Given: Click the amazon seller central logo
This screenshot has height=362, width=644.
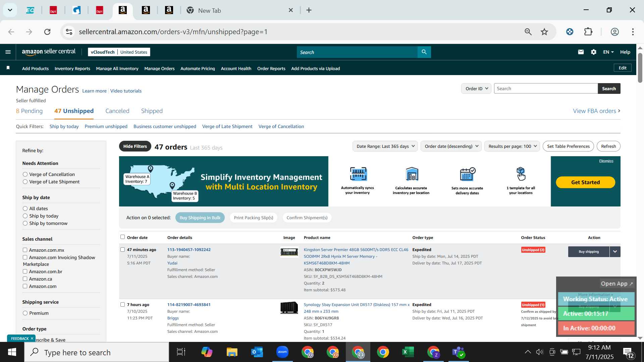Looking at the screenshot, I should pos(49,52).
